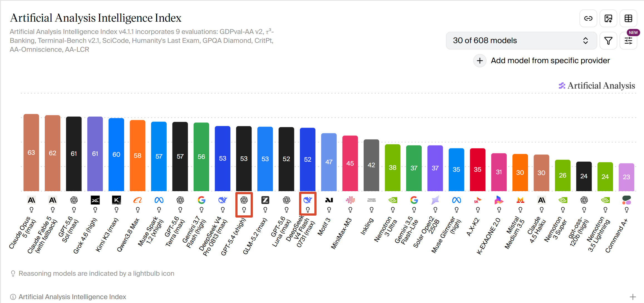Click the Anthropic logo under Claude Opus 5

click(31, 200)
